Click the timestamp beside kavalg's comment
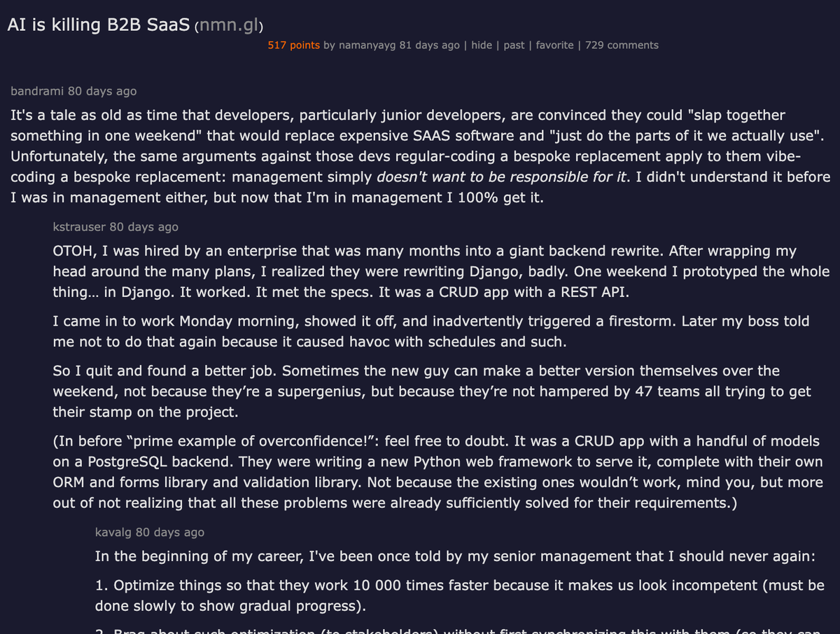The height and width of the screenshot is (634, 840). (170, 532)
